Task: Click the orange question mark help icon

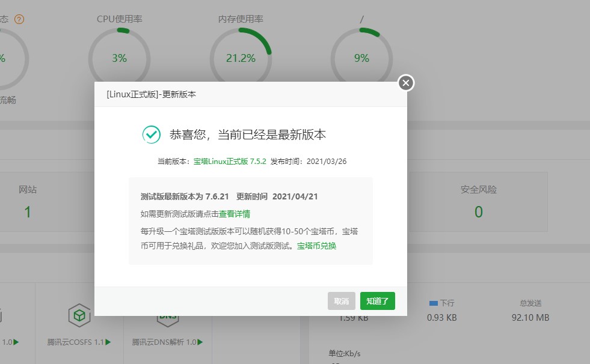Action: 19,19
